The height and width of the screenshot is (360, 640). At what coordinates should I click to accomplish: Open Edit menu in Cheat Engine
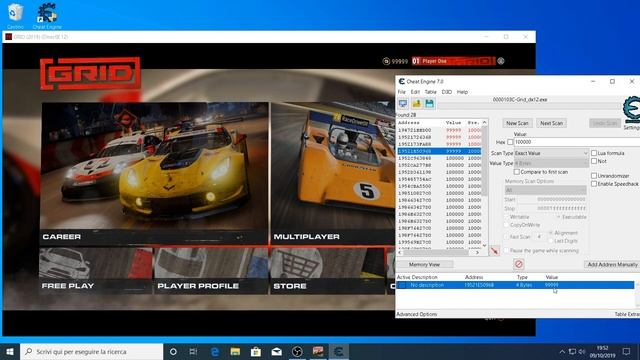pos(415,92)
